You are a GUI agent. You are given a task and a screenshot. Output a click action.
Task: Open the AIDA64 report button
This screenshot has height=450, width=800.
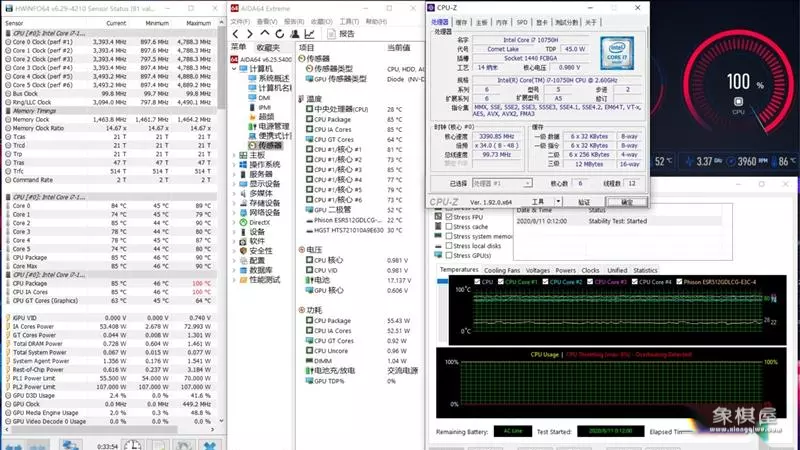(341, 33)
